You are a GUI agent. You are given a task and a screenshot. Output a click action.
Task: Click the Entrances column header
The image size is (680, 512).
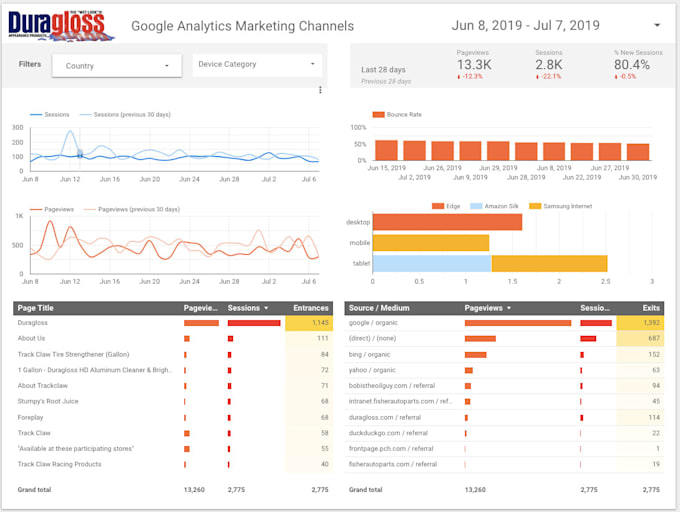coord(311,308)
